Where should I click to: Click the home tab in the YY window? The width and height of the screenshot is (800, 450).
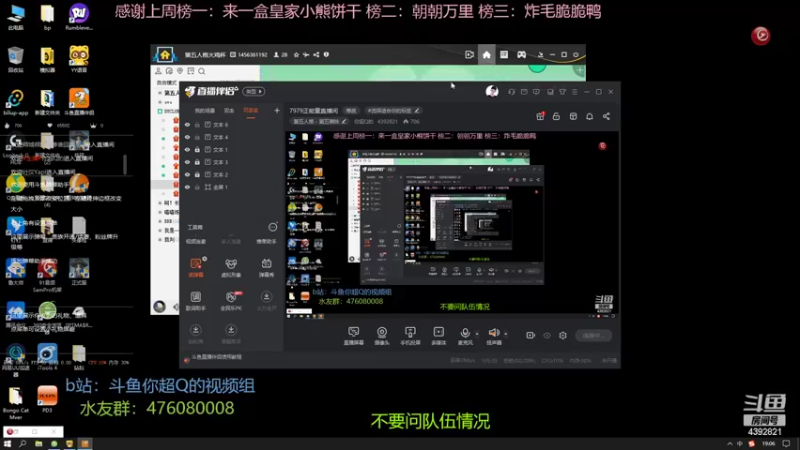pos(486,55)
